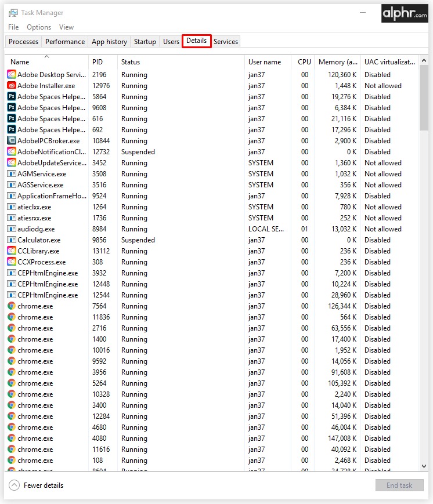Click the AdobeIPCBroker.exe icon

[12, 140]
